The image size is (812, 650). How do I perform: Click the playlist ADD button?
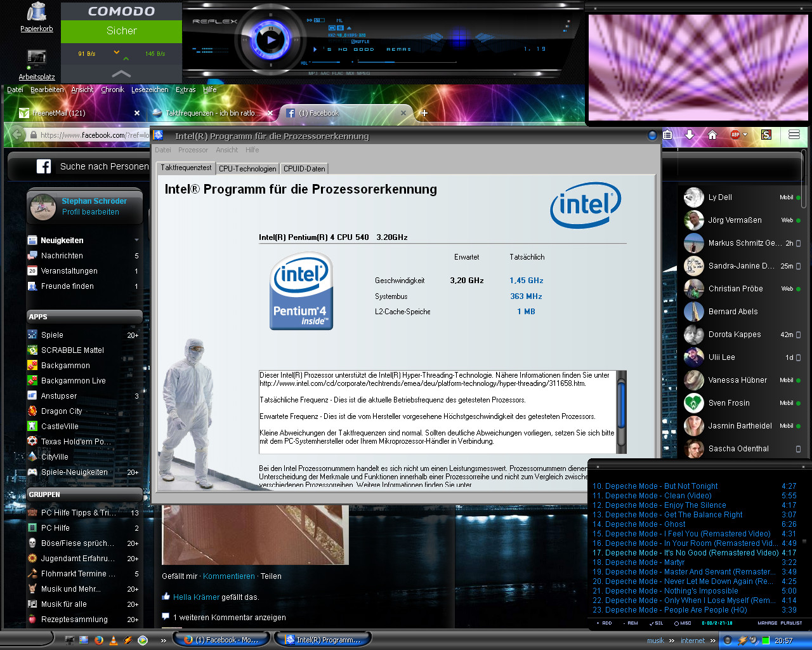605,623
